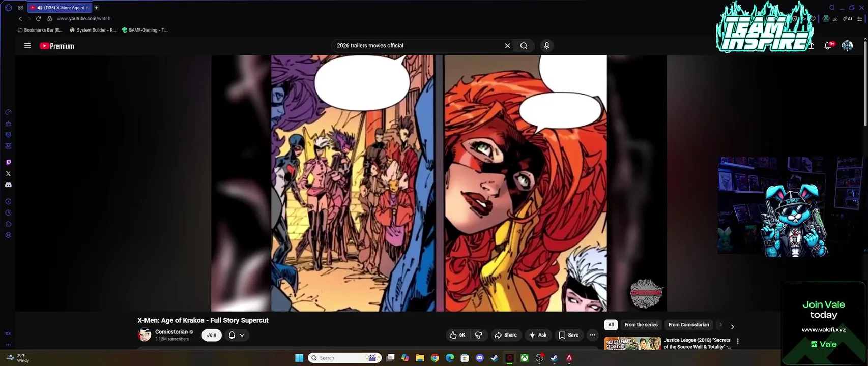
Task: Switch to the X-Men Age of Krakoa tab
Action: [59, 8]
